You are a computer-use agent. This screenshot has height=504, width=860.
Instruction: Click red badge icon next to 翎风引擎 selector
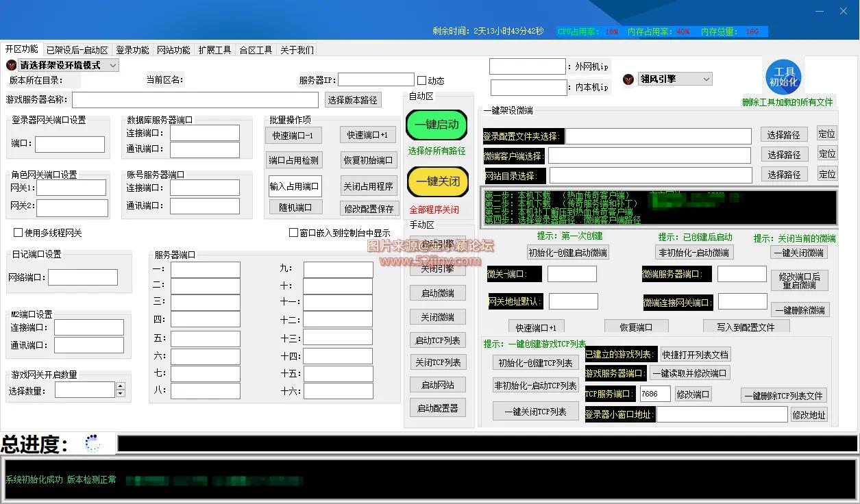627,79
